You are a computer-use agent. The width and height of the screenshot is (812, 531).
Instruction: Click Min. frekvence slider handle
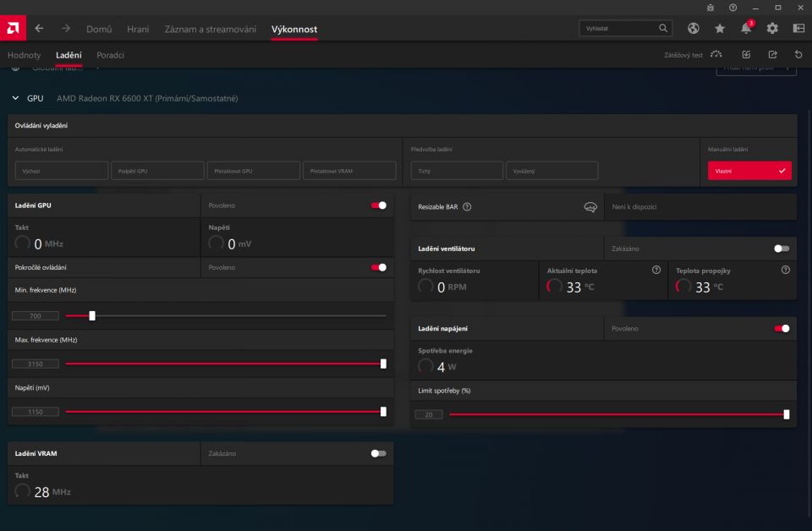[92, 315]
